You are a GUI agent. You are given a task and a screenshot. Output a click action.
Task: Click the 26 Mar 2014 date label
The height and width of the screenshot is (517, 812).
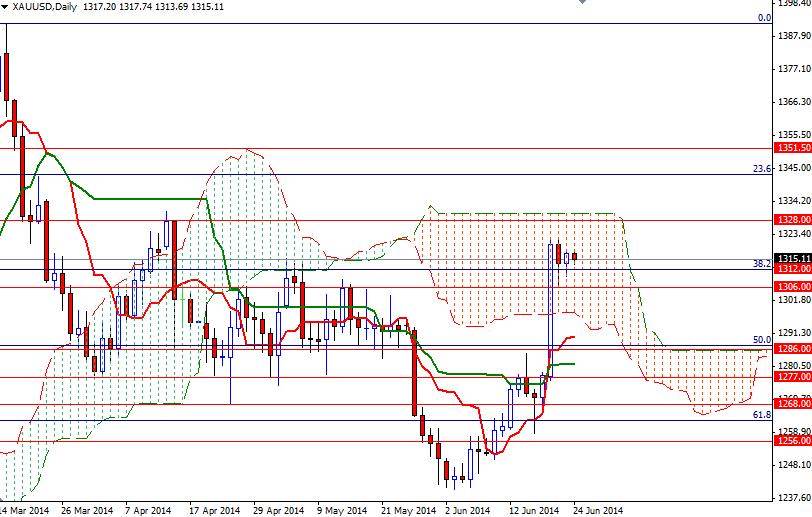87,511
